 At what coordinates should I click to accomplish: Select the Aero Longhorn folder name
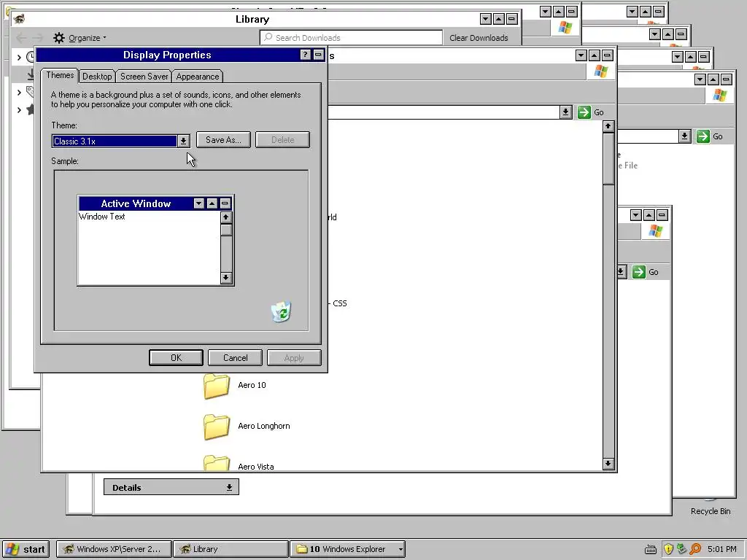(264, 426)
